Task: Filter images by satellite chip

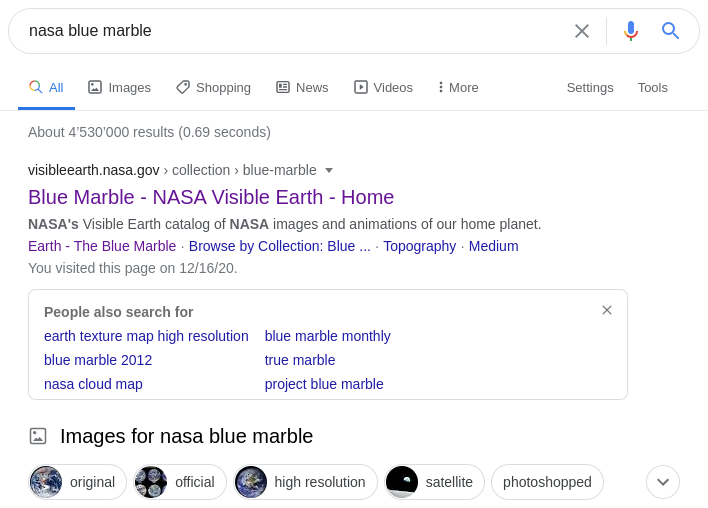Action: tap(434, 482)
